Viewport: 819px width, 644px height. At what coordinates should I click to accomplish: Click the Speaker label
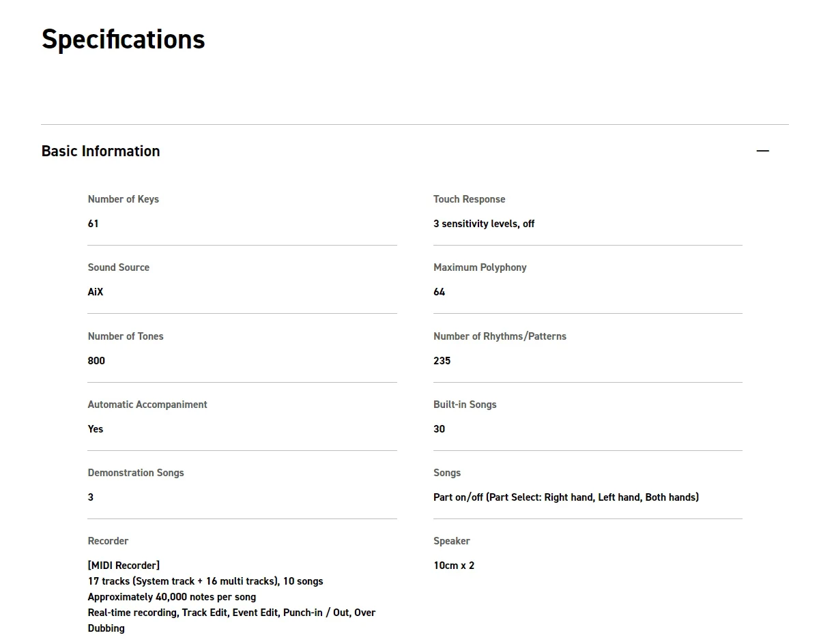click(451, 541)
